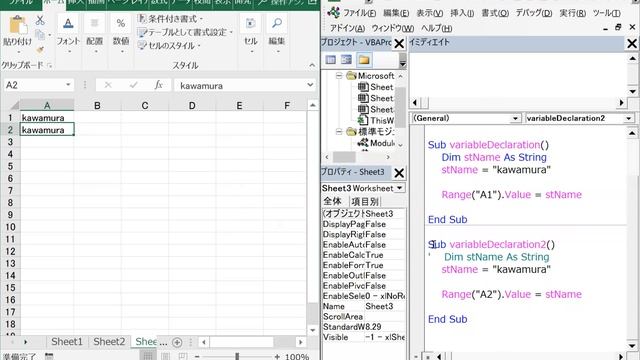Open the clipboard group dialog launcher
The image size is (640, 360).
coord(49,65)
